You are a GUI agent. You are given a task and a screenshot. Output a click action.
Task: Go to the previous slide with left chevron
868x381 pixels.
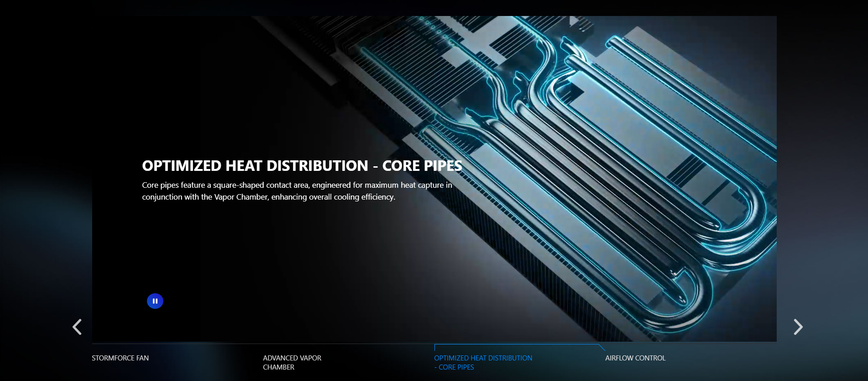[x=77, y=327]
